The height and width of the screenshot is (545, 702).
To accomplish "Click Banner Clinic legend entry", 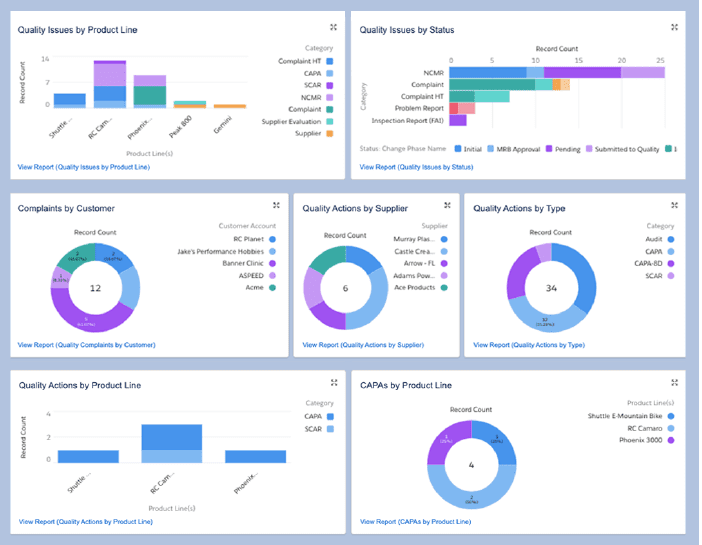I will [249, 263].
